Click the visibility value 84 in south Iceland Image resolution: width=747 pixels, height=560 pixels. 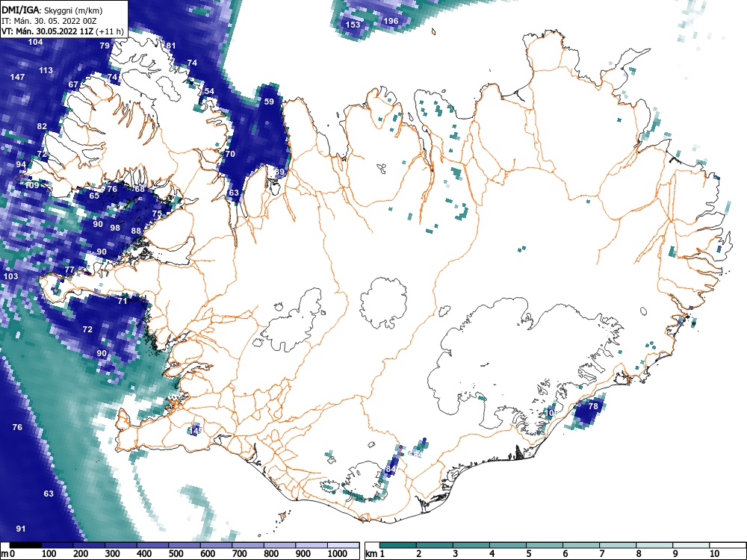(x=391, y=469)
